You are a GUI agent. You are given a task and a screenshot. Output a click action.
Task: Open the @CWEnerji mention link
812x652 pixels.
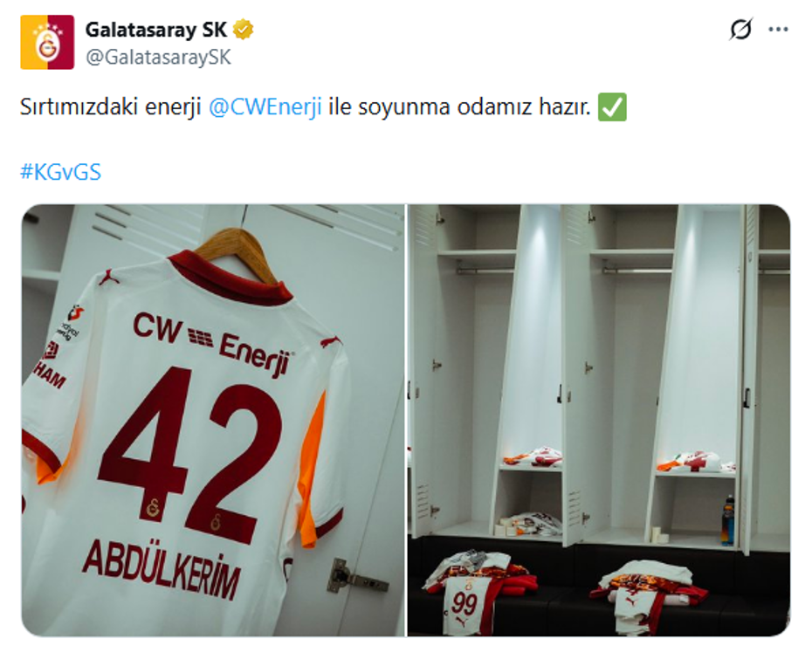click(x=265, y=107)
